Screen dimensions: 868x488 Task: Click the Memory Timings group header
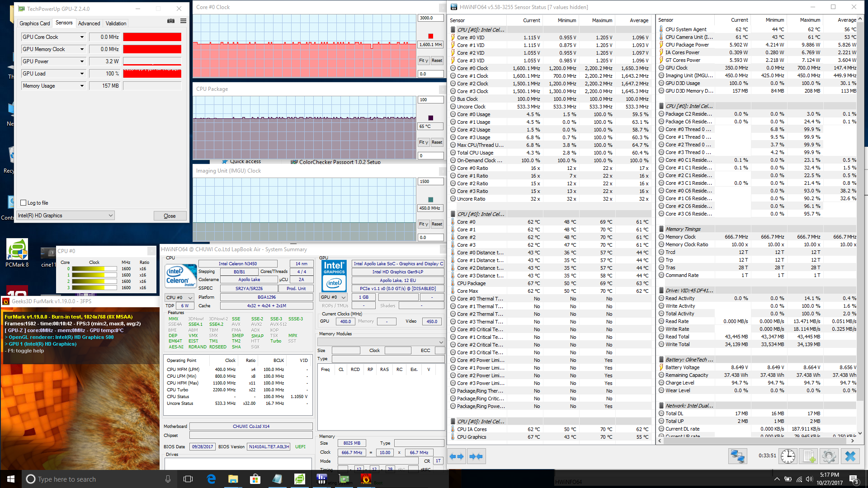pos(757,229)
